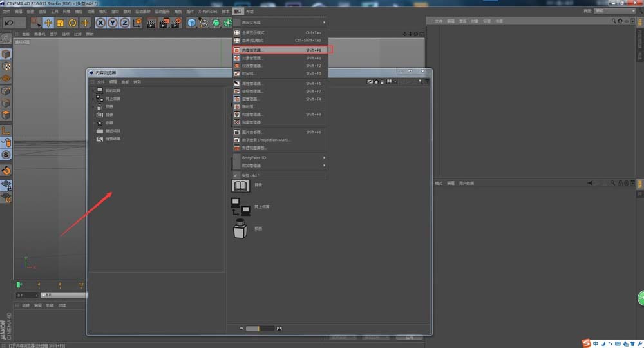Viewport: 644px width, 348px height.
Task: Open the network computers thumbnail
Action: 241,207
